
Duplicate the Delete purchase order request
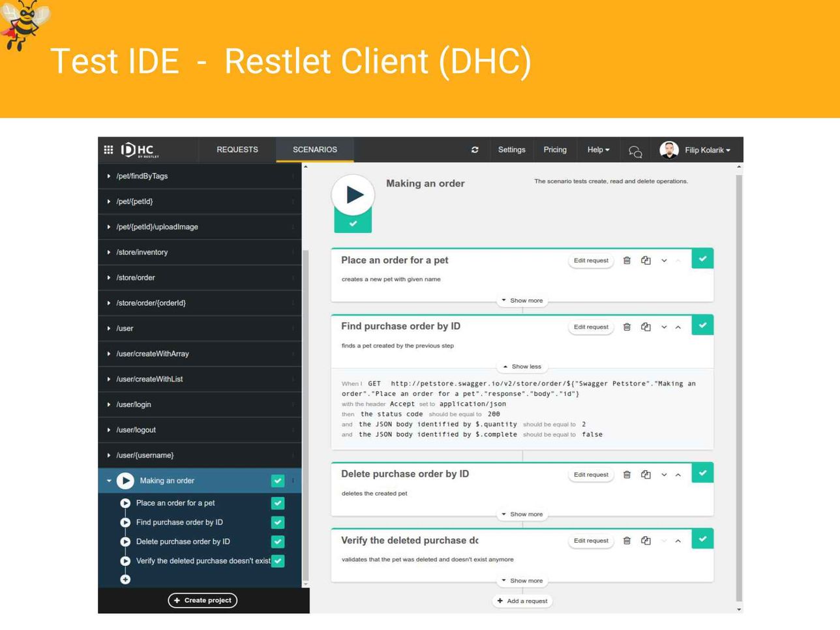646,475
